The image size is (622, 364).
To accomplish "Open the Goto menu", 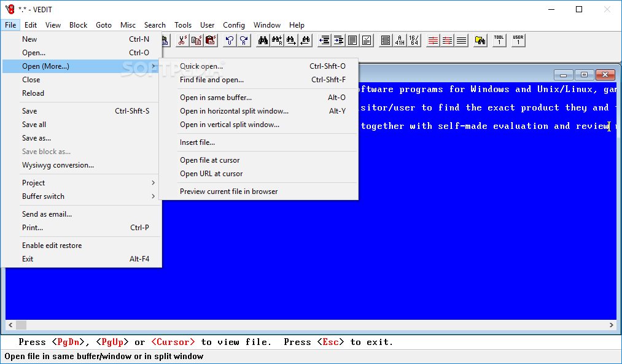I will [x=104, y=25].
